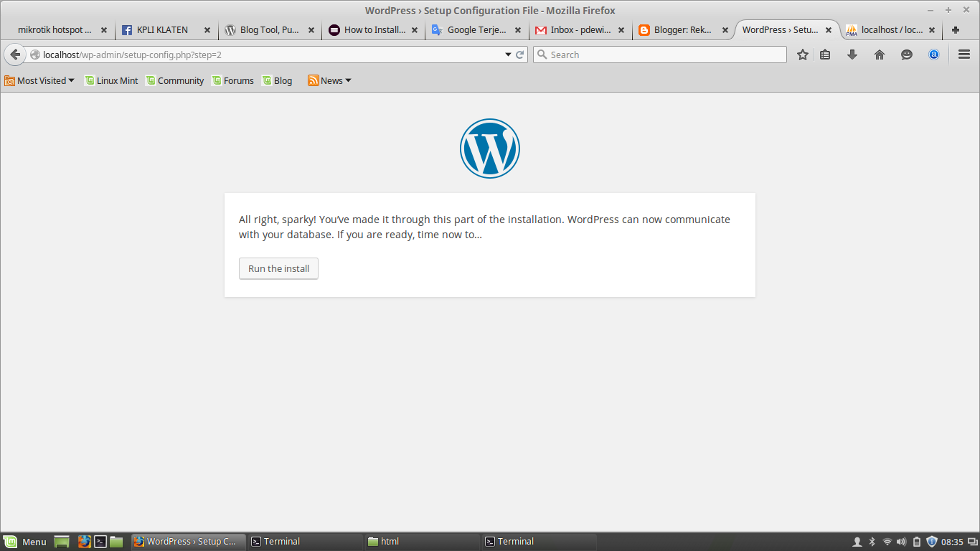Select the second Terminal taskbar window
This screenshot has width=980, height=551.
coord(540,542)
